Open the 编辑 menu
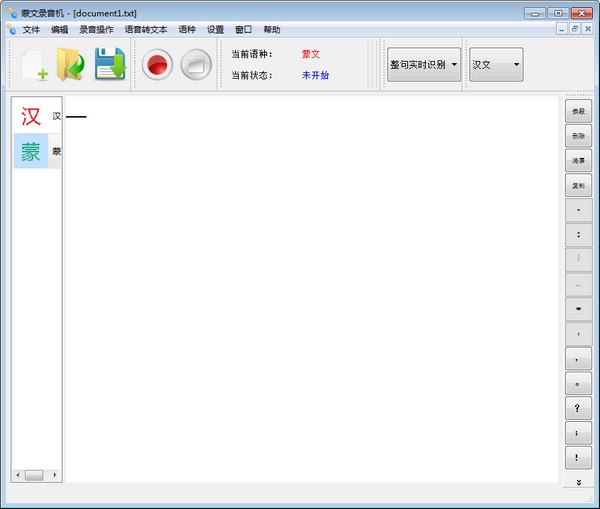The width and height of the screenshot is (600, 509). (59, 29)
